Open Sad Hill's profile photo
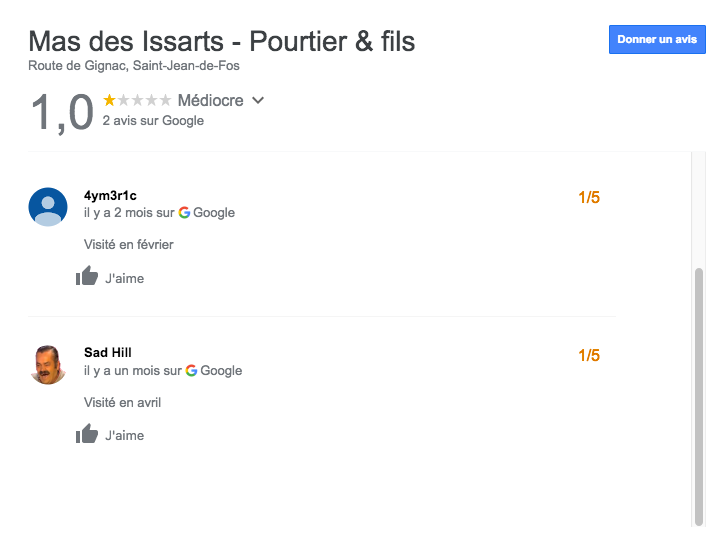Image resolution: width=727 pixels, height=541 pixels. (x=48, y=365)
